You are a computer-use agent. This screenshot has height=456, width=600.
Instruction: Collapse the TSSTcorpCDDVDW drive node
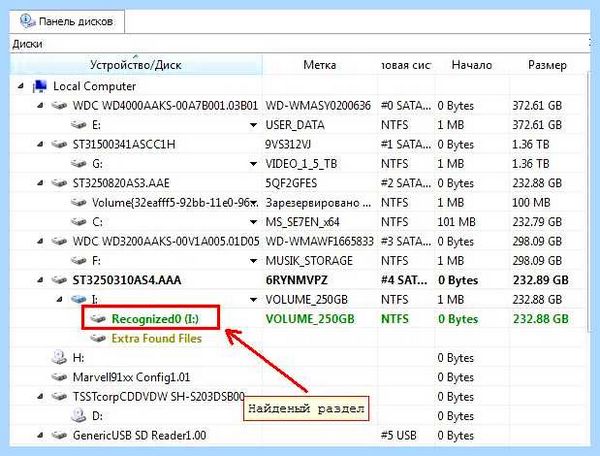click(x=40, y=396)
